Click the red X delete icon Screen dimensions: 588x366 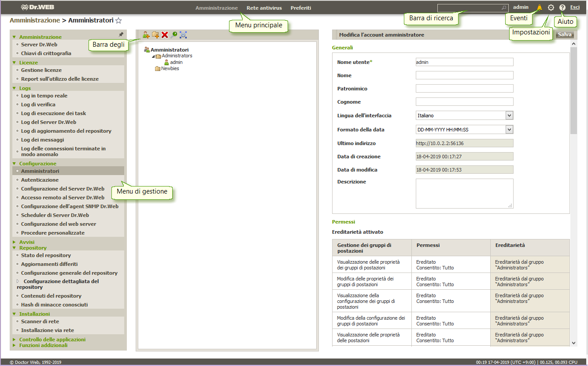click(165, 35)
